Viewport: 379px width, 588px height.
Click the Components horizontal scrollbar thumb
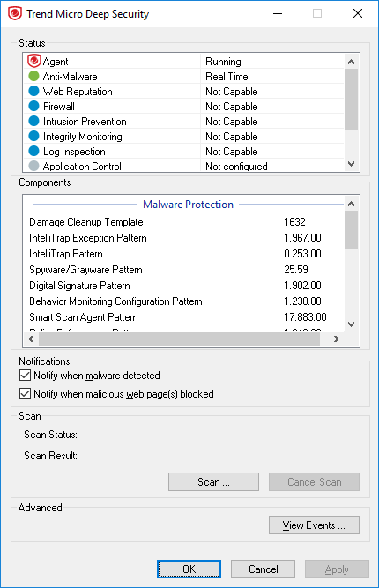click(179, 339)
